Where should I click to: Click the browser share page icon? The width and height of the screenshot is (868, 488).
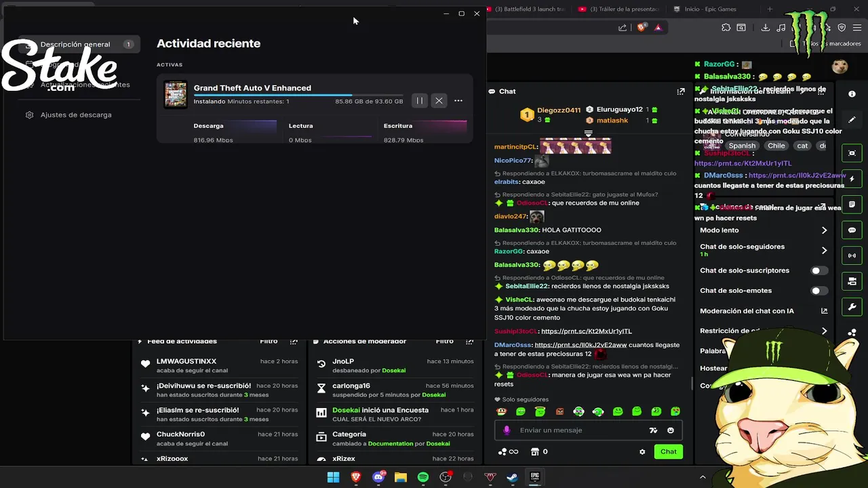point(623,28)
